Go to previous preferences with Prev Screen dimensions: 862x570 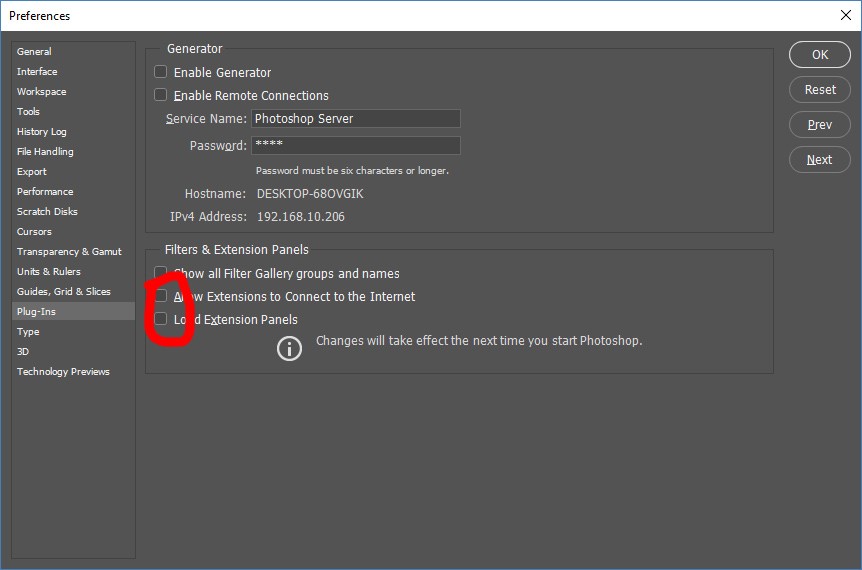pos(819,125)
